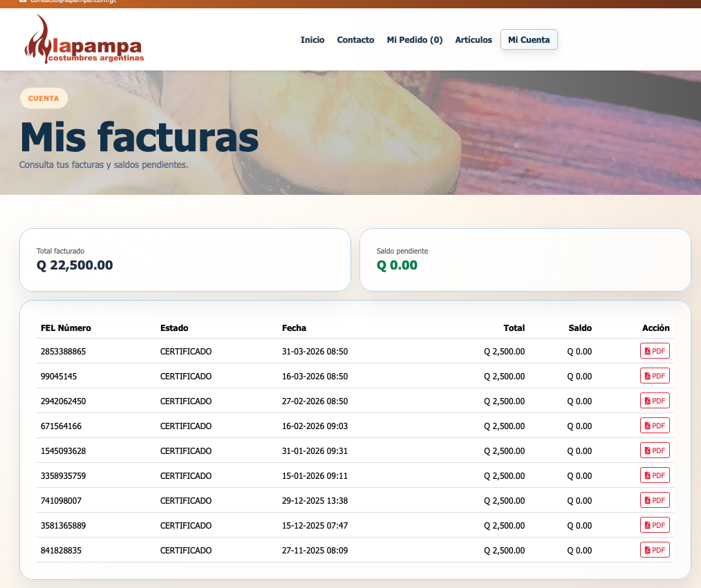This screenshot has height=588, width=701.
Task: Download PDF for invoice 2853388865
Action: coord(654,350)
